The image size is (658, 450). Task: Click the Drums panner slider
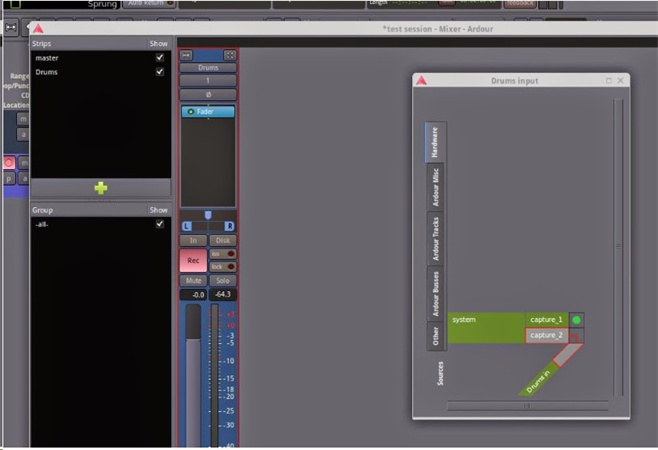click(x=208, y=216)
